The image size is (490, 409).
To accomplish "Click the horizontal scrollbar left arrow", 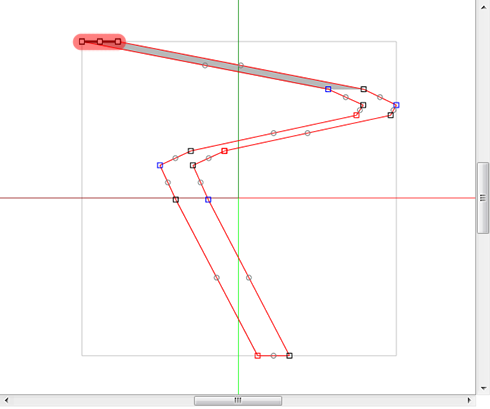I will 6,400.
